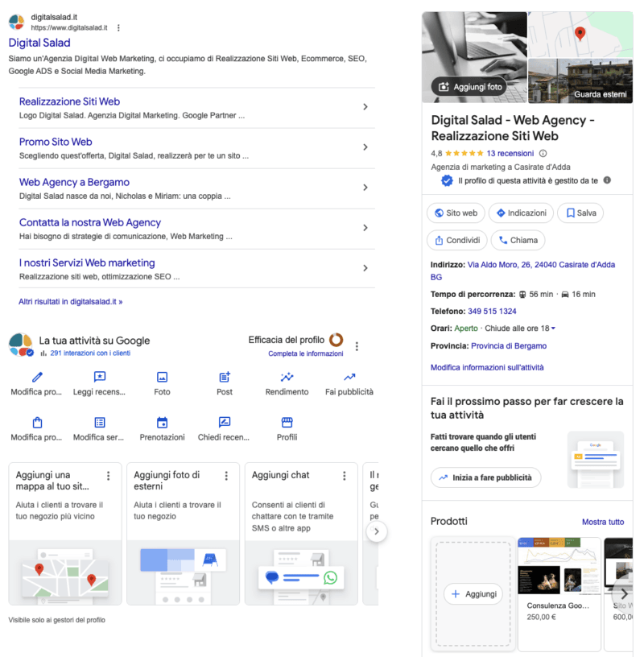Open options on Aggiungi foto di esterni card

pyautogui.click(x=226, y=476)
